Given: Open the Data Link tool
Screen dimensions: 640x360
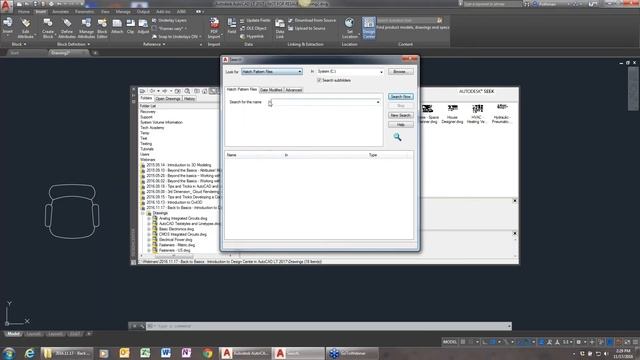Looking at the screenshot, I should click(280, 28).
